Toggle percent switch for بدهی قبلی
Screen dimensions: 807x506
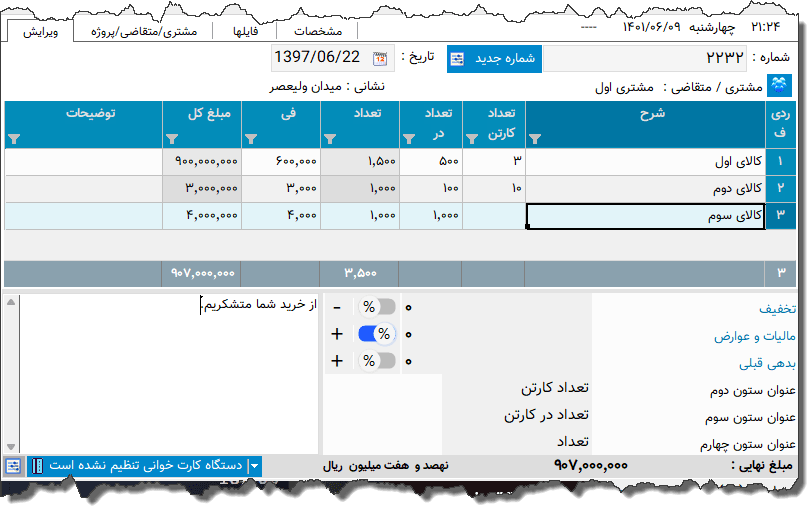point(377,361)
